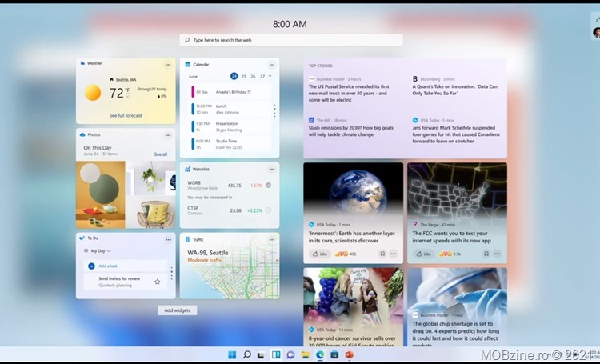The height and width of the screenshot is (364, 600).
Task: Click the Windows Start button in taskbar
Action: pyautogui.click(x=232, y=354)
